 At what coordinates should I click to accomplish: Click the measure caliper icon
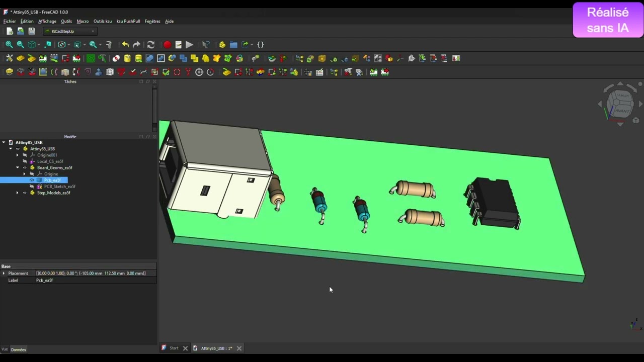coord(109,45)
